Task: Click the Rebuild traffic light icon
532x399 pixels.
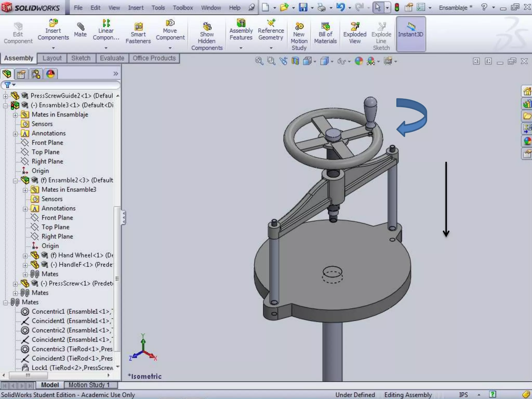Action: pyautogui.click(x=397, y=7)
